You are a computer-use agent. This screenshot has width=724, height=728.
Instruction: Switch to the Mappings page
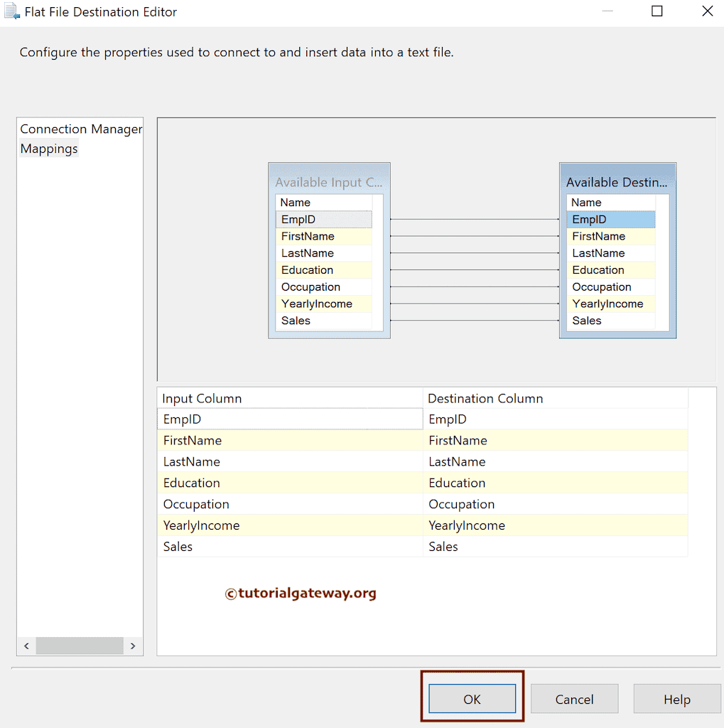49,149
